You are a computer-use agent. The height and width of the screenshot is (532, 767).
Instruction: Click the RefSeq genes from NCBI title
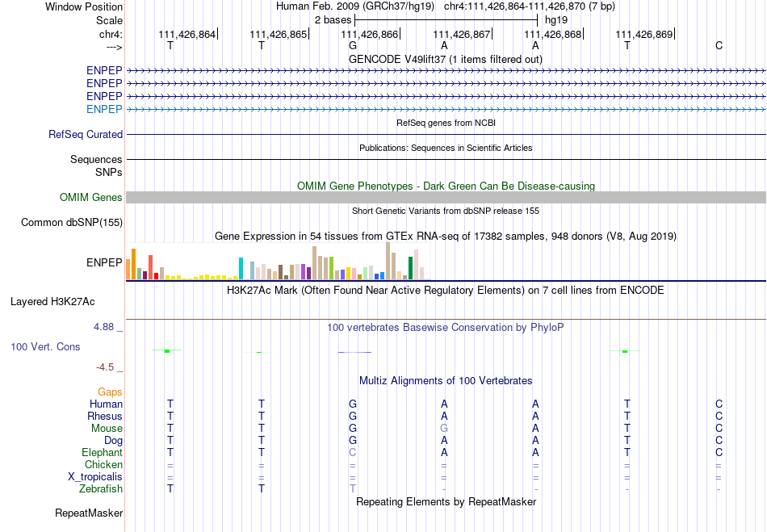coord(446,124)
